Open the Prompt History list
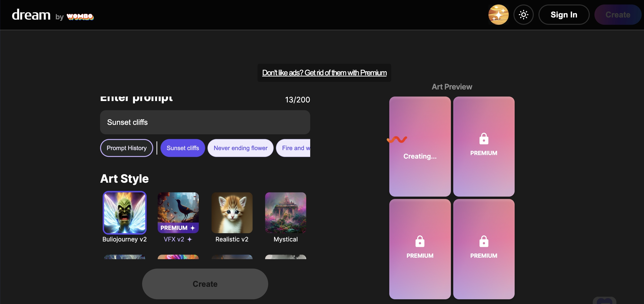 [x=127, y=148]
